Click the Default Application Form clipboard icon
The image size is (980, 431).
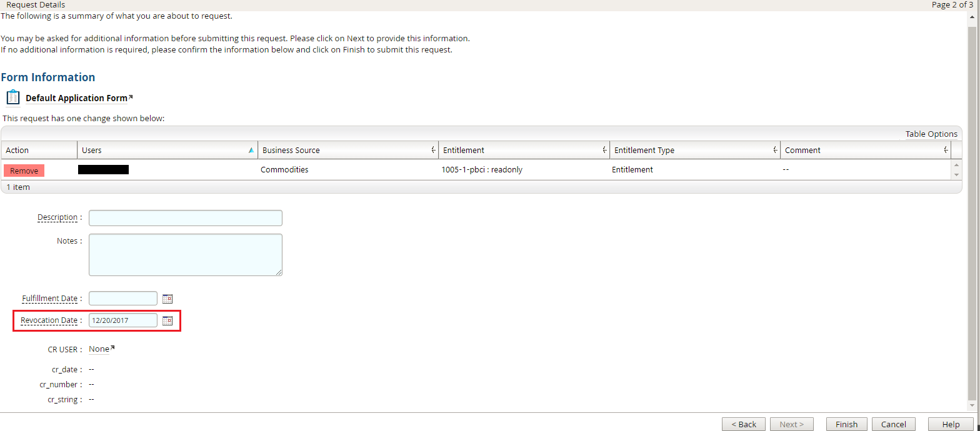(x=13, y=97)
